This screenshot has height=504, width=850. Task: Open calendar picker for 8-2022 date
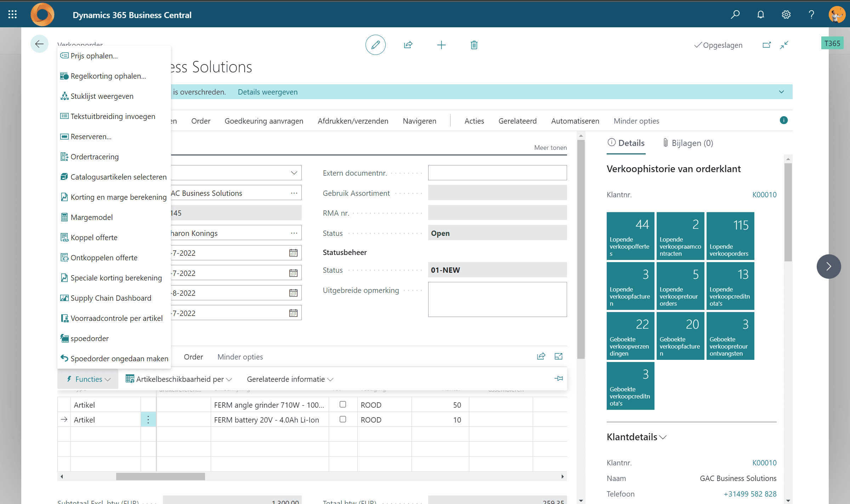(293, 293)
